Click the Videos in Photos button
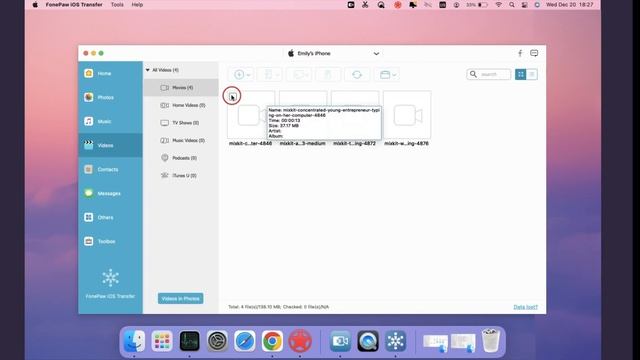Viewport: 640px width, 360px height. (180, 299)
